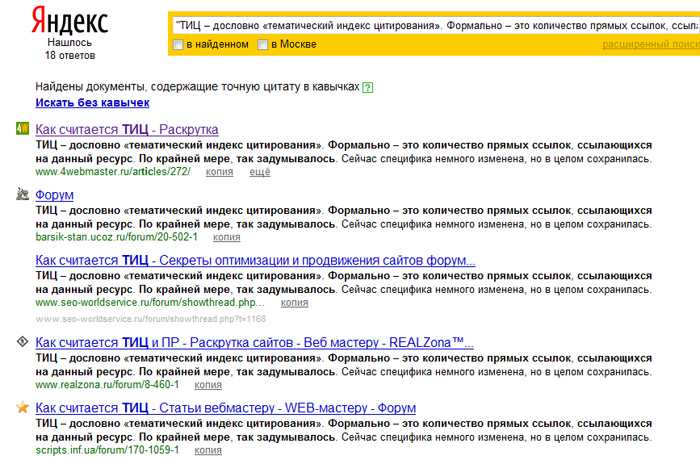Open 'копия' for the realzona result
This screenshot has height=460, width=700.
point(208,385)
